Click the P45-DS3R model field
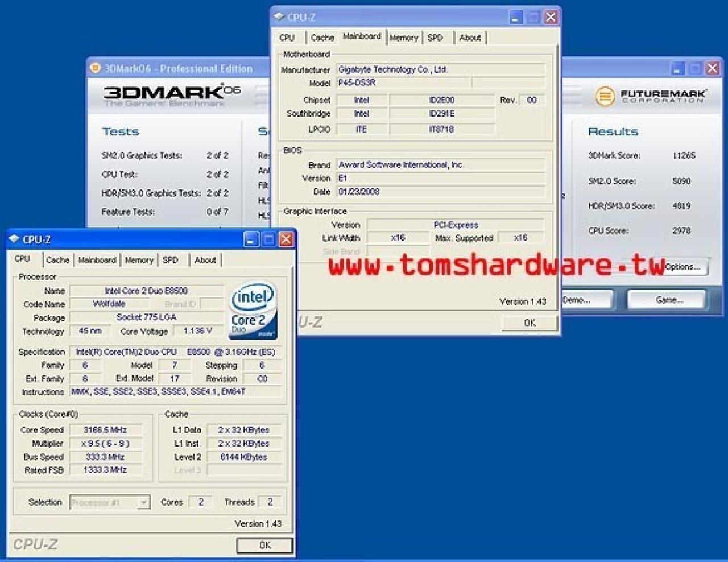 [x=403, y=83]
